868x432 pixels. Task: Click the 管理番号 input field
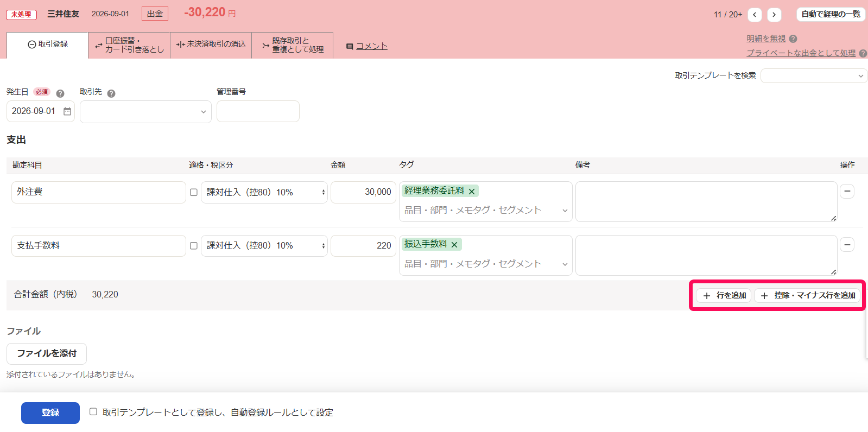[258, 111]
